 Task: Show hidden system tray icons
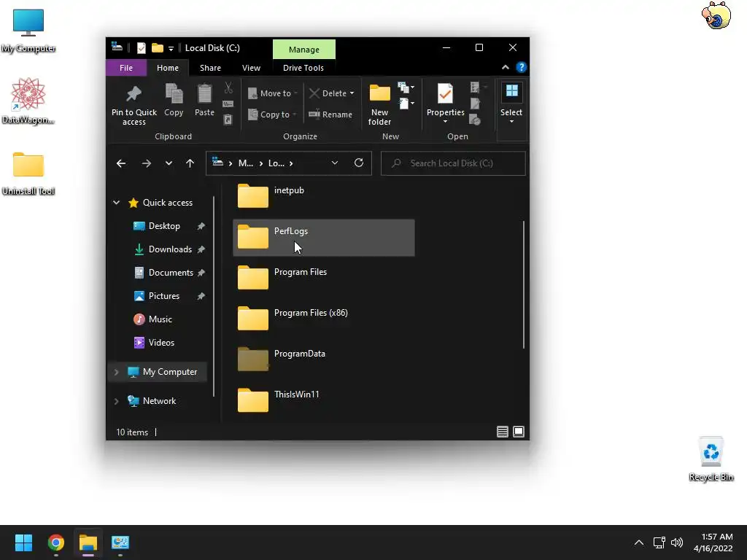[x=639, y=542]
